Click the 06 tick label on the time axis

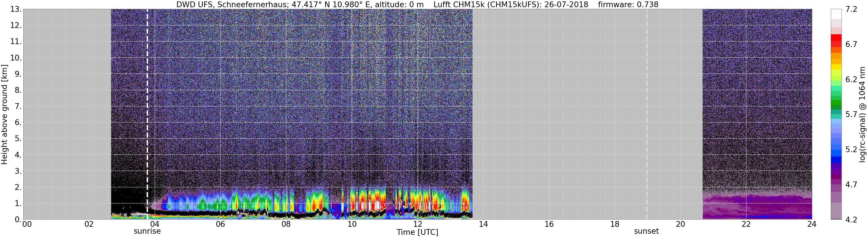[220, 224]
